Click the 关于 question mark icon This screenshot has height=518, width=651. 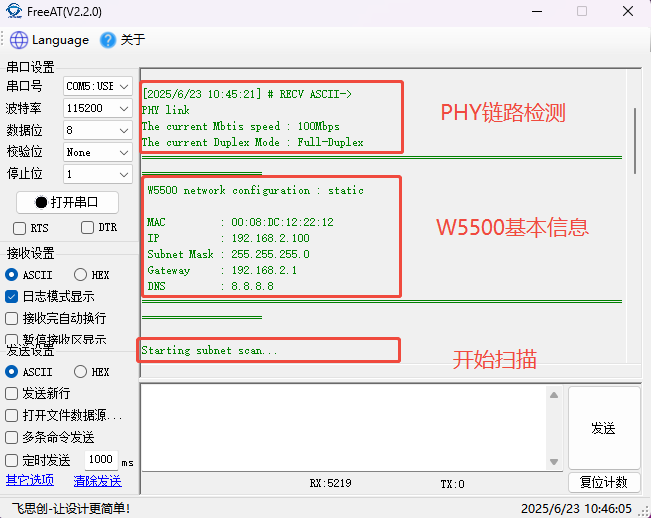click(x=108, y=40)
